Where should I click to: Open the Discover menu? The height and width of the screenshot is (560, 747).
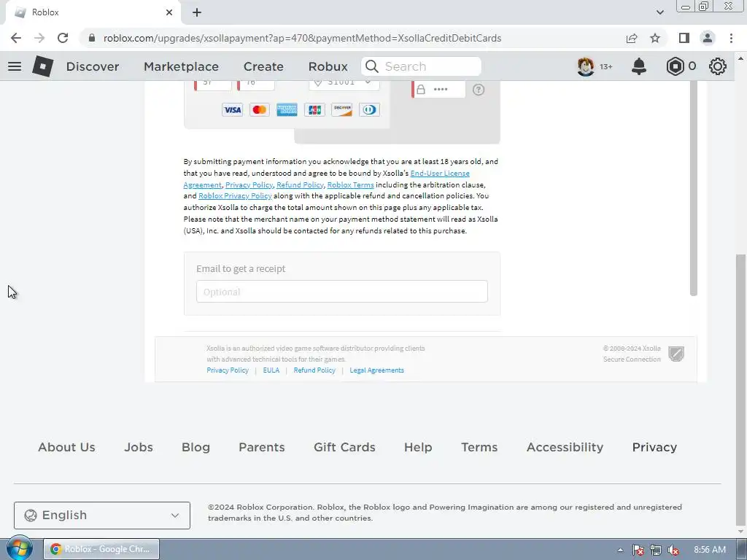(93, 66)
